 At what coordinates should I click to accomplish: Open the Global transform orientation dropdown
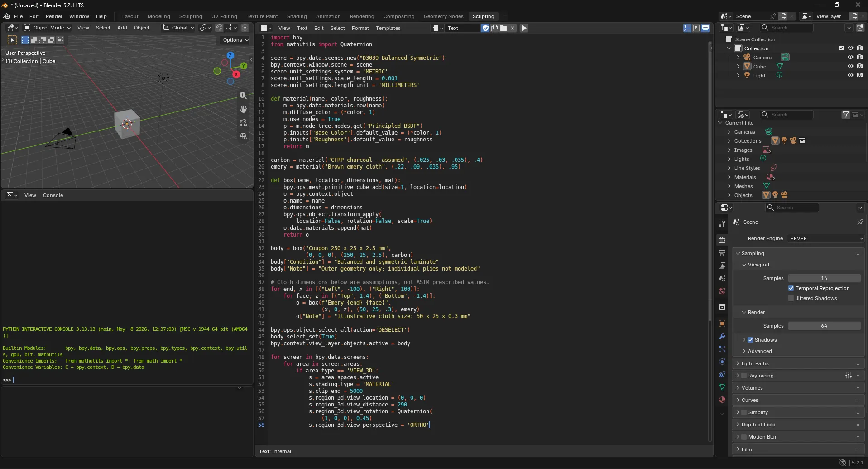click(x=178, y=28)
